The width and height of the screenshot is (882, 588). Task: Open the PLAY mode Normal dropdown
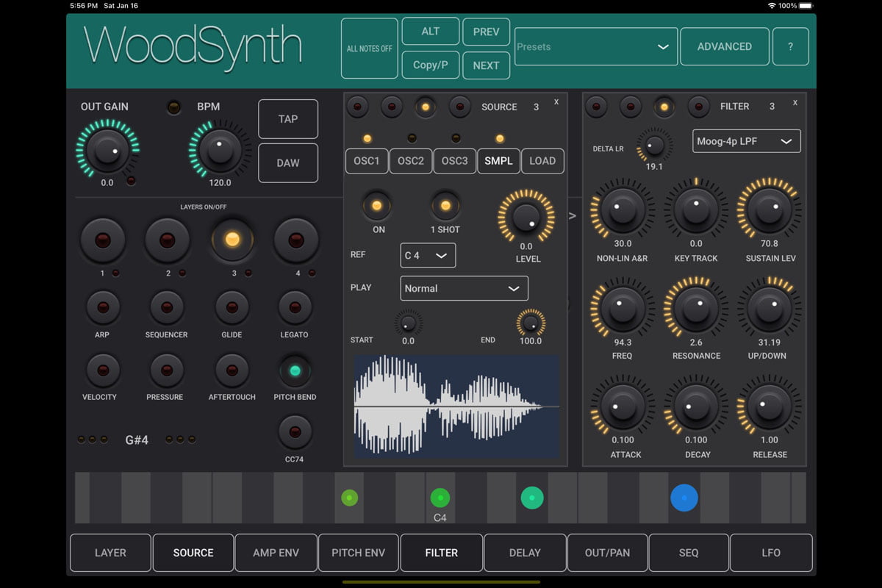tap(464, 288)
